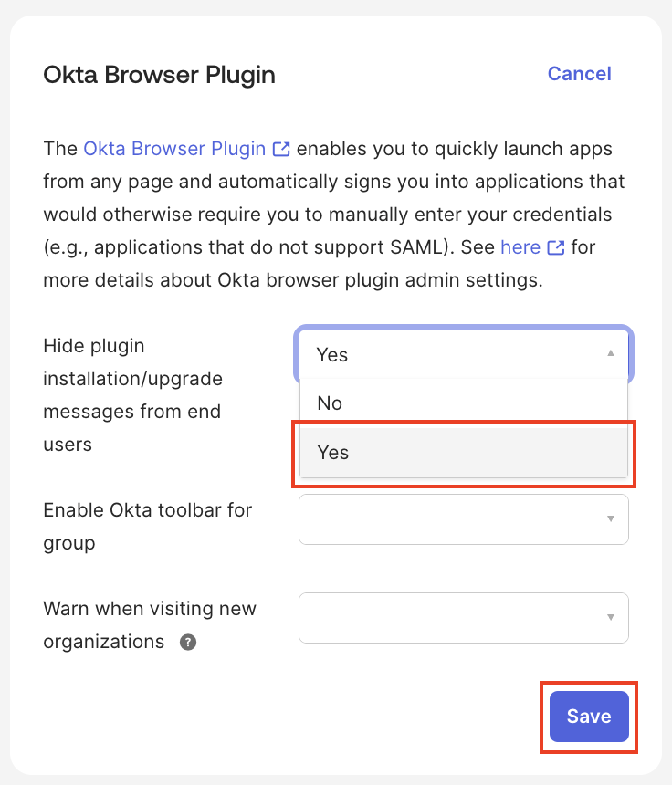Open the Okta Browser Plugin hyperlink
Screen dimensions: 672x785
[x=174, y=149]
